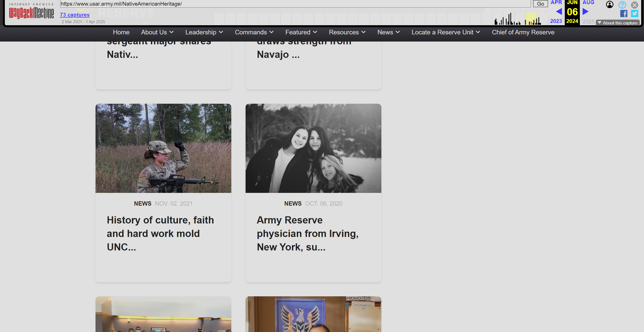Click the Wayback URL input field
This screenshot has height=332, width=644.
tap(295, 4)
